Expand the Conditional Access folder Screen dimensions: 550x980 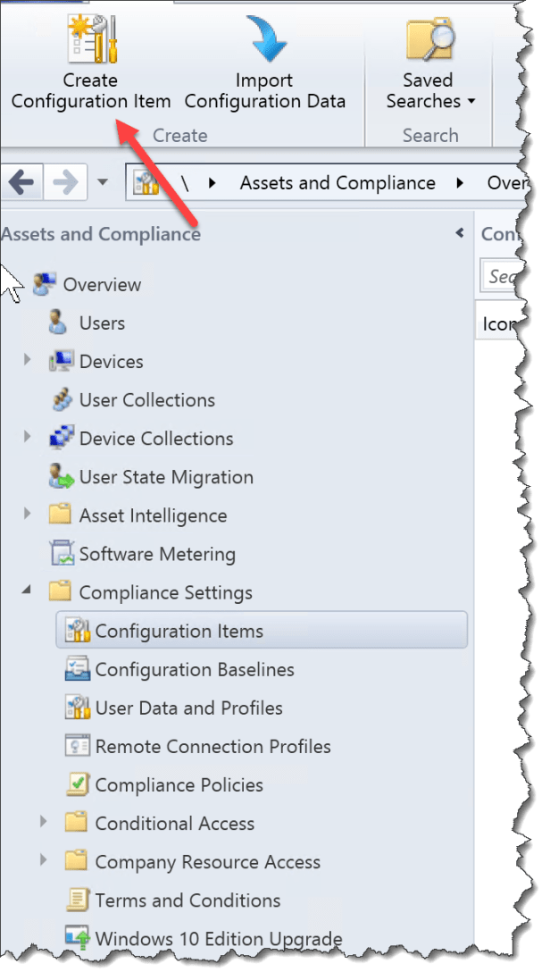[x=44, y=823]
